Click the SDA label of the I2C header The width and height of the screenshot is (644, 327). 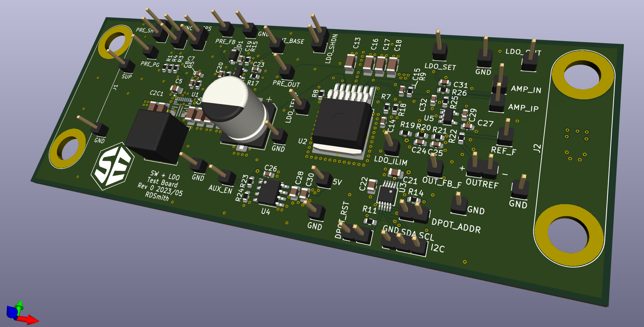409,233
